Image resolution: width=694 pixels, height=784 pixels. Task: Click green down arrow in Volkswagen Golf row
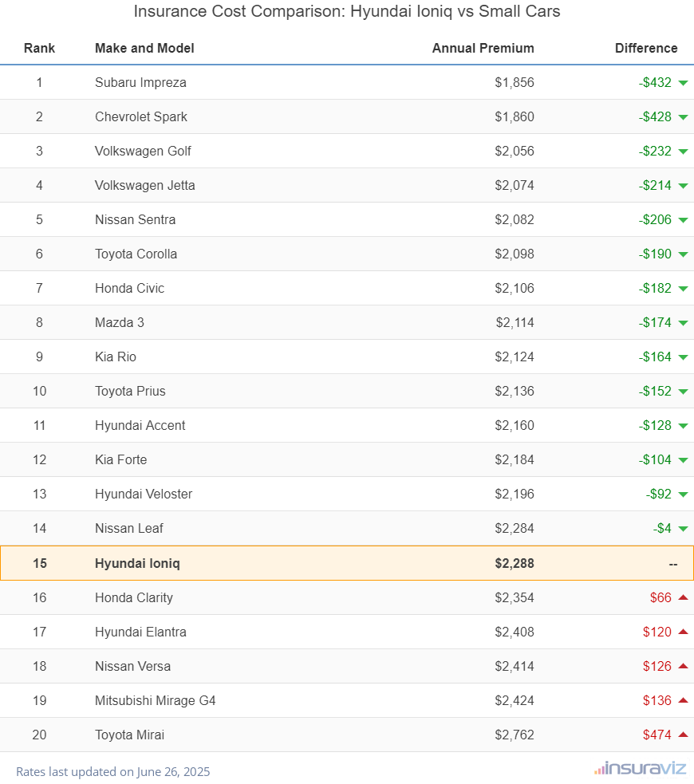point(683,152)
